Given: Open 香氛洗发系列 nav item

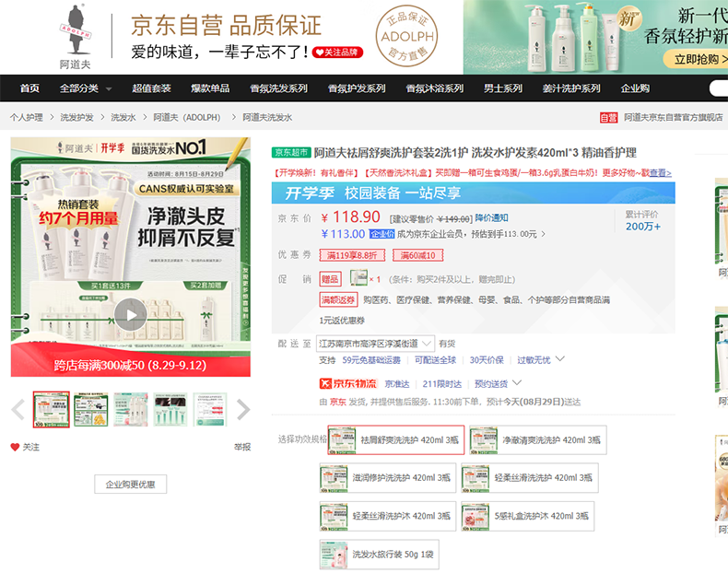Looking at the screenshot, I should [x=278, y=88].
